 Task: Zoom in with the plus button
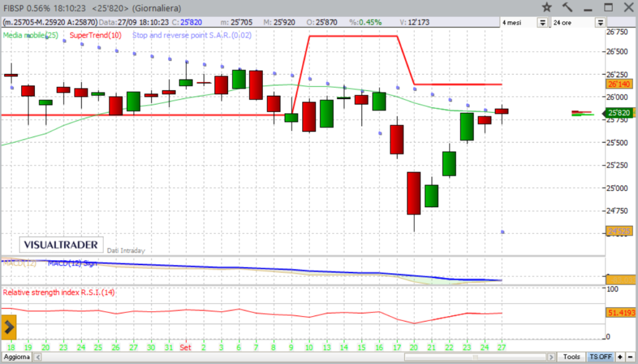click(x=620, y=357)
